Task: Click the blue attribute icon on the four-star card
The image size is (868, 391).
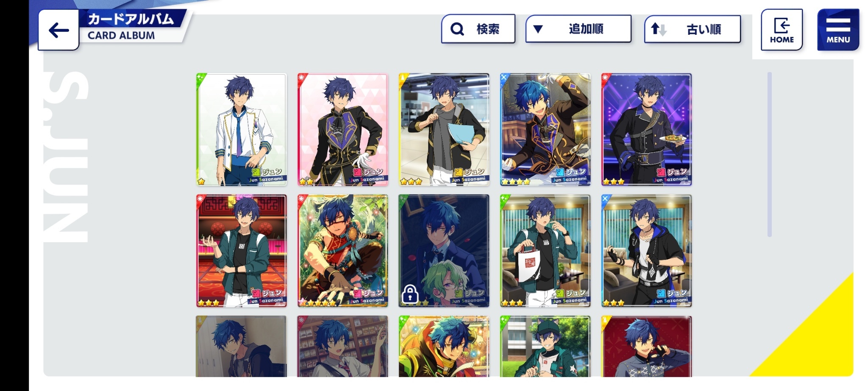Action: pos(505,78)
